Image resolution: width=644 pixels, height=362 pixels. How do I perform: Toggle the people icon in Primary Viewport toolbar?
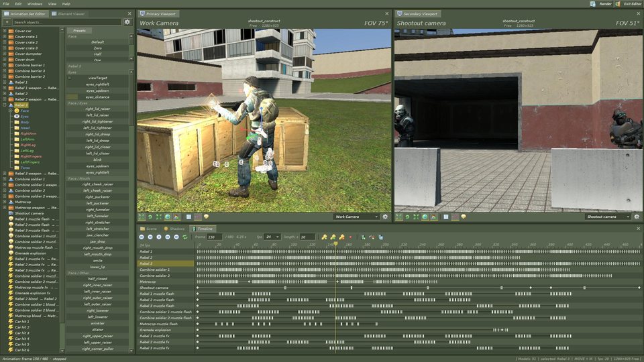point(176,217)
